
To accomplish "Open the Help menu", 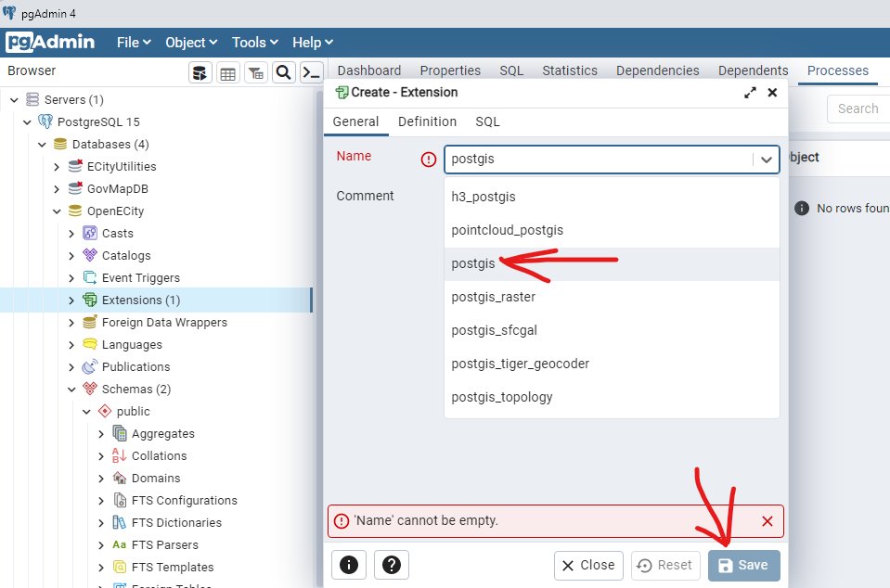I will coord(312,42).
